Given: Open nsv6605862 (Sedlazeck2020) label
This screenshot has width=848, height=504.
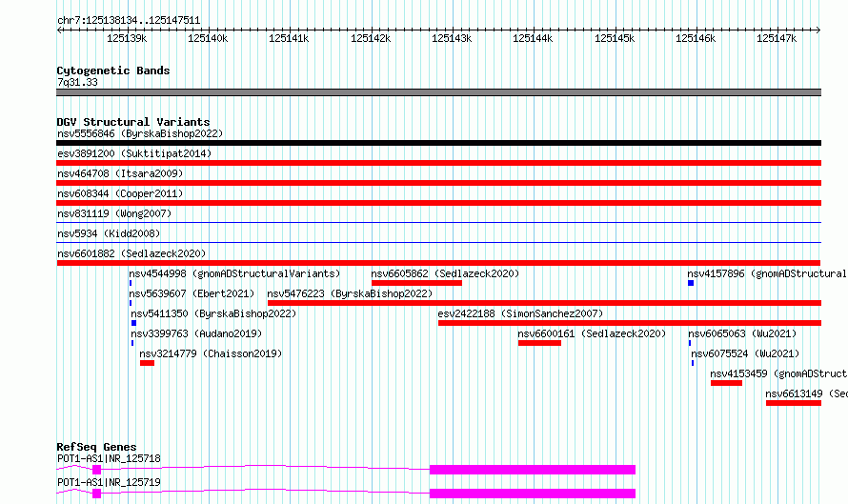Looking at the screenshot, I should pos(445,273).
